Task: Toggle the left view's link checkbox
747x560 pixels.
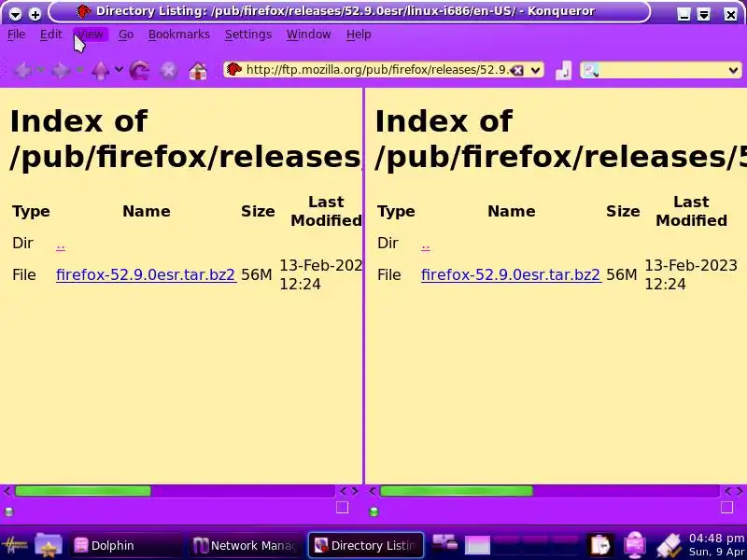Action: 342,508
